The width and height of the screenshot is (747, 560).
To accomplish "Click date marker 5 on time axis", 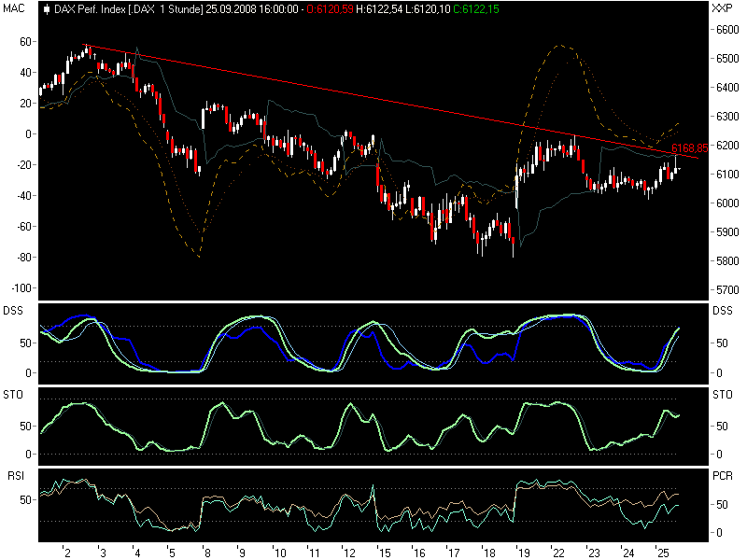I will point(172,553).
